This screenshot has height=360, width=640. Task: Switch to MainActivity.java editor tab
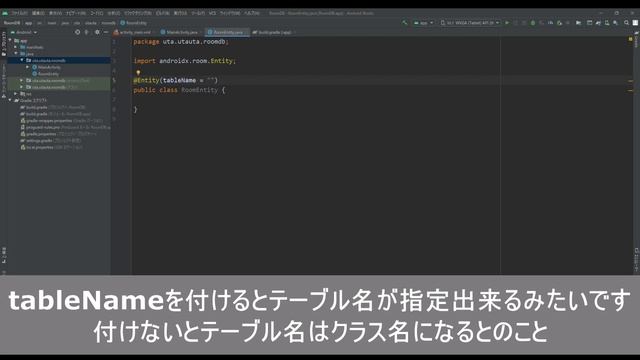point(181,32)
